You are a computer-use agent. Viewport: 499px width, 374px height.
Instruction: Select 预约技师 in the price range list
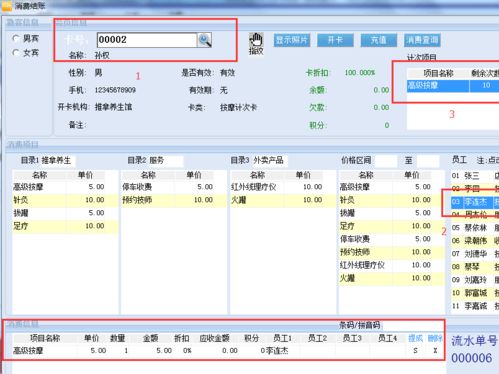point(392,252)
